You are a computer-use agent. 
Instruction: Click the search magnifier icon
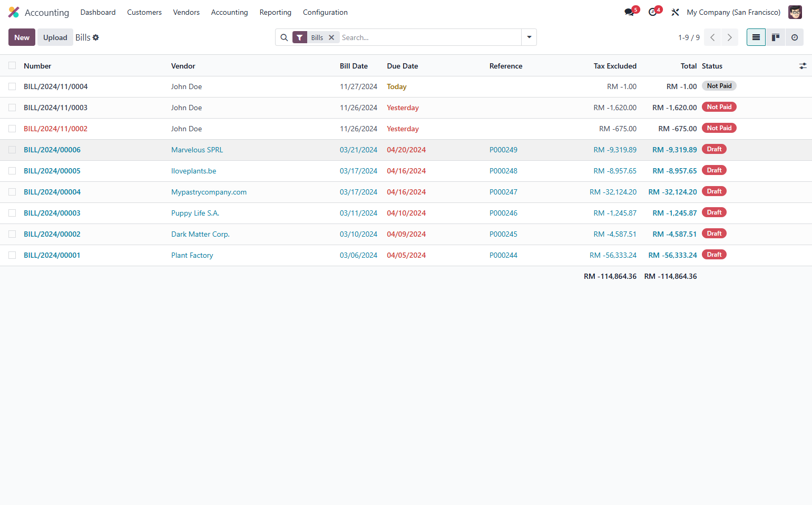(284, 37)
